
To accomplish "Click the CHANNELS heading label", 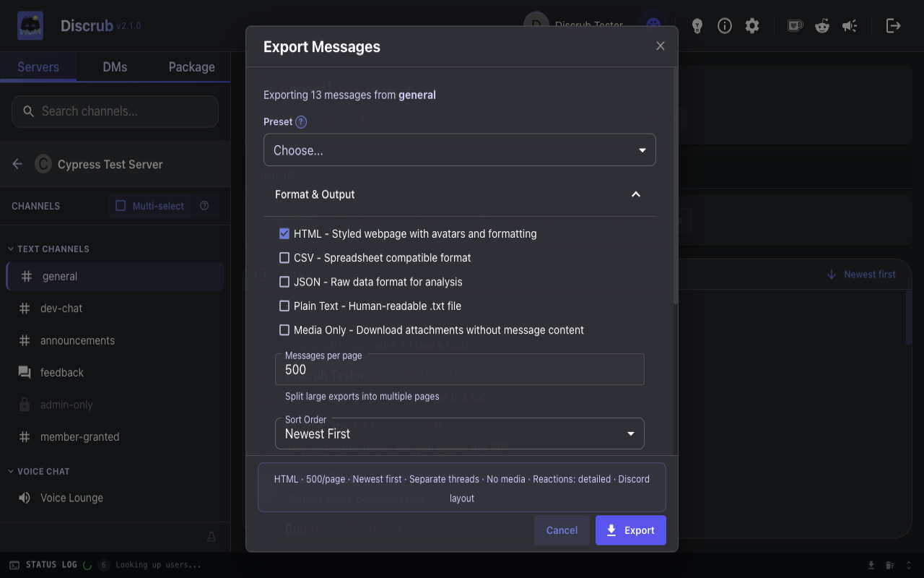I will click(36, 206).
